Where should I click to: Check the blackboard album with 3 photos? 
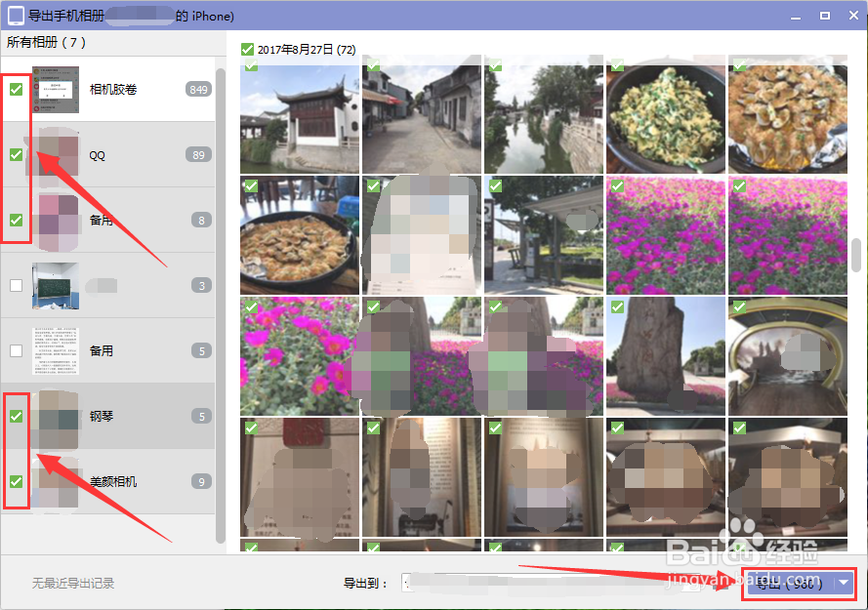[x=16, y=285]
